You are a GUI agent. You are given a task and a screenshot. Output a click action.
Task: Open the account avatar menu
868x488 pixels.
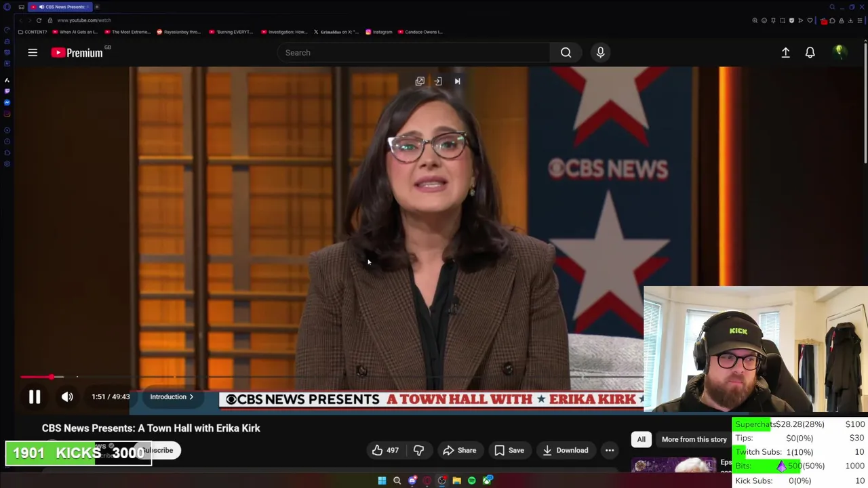(840, 52)
